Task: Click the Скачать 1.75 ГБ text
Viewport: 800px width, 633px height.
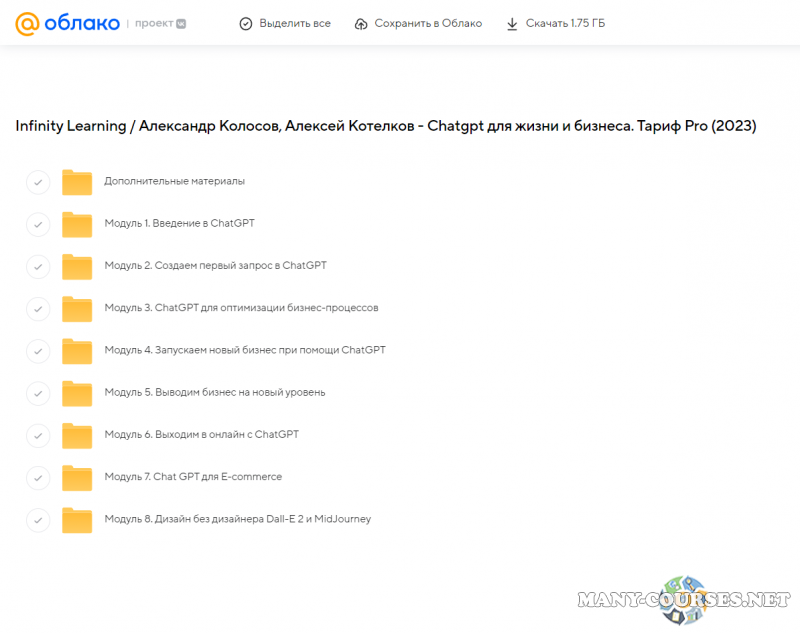Action: pyautogui.click(x=565, y=23)
